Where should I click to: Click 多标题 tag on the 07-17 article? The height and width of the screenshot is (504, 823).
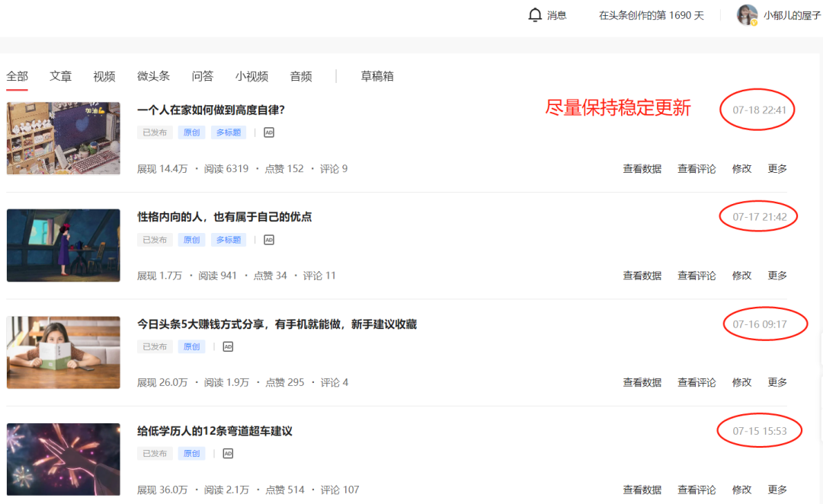[x=229, y=240]
